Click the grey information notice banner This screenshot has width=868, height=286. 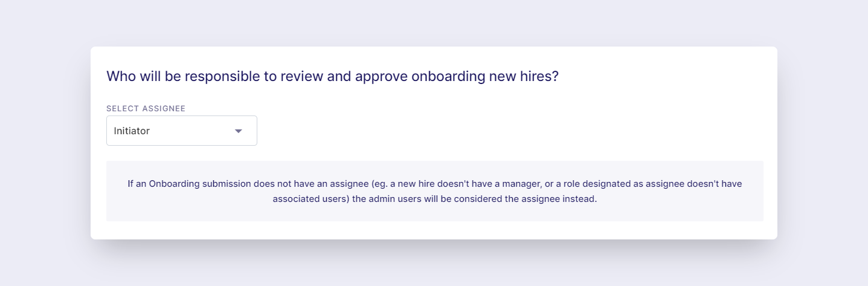click(435, 191)
